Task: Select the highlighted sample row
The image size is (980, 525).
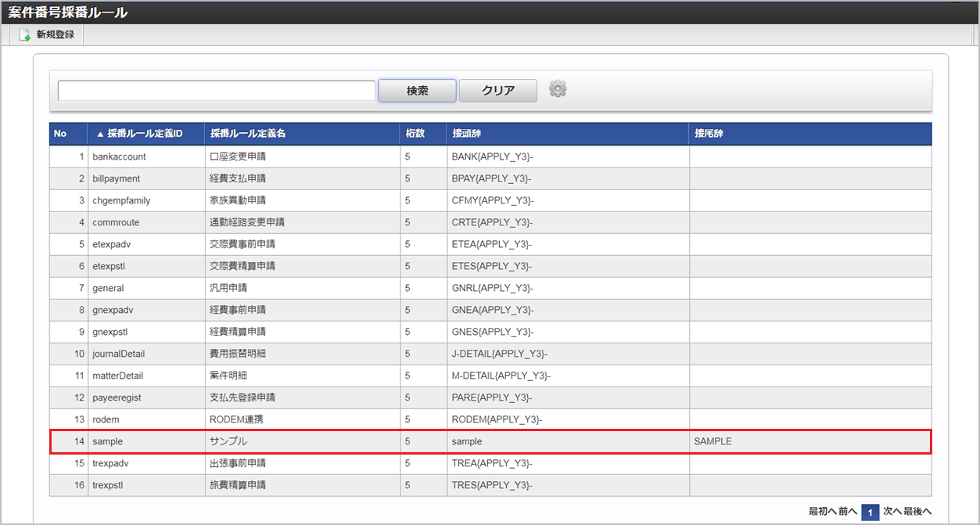Action: coord(490,441)
